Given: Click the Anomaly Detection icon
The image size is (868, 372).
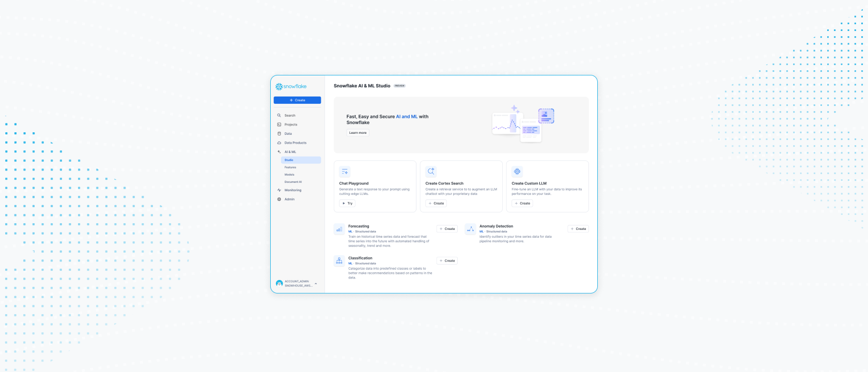Looking at the screenshot, I should (470, 229).
